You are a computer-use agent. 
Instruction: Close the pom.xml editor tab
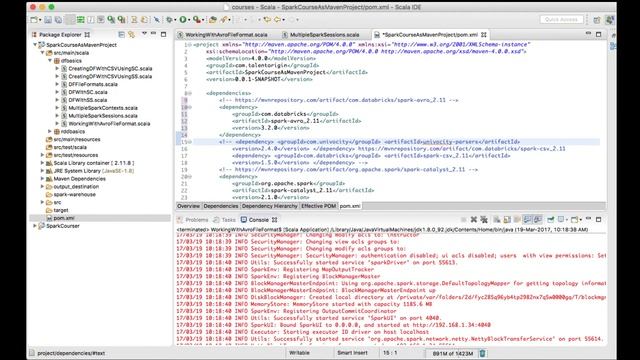(484, 35)
